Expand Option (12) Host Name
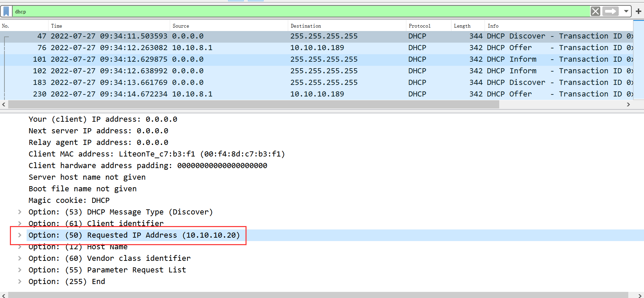 20,247
